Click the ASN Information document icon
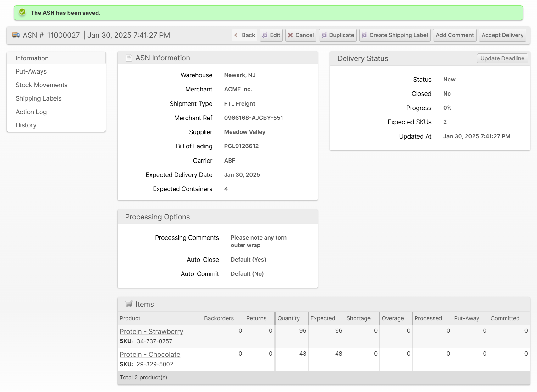Viewport: 537px width, 392px height. 129,58
